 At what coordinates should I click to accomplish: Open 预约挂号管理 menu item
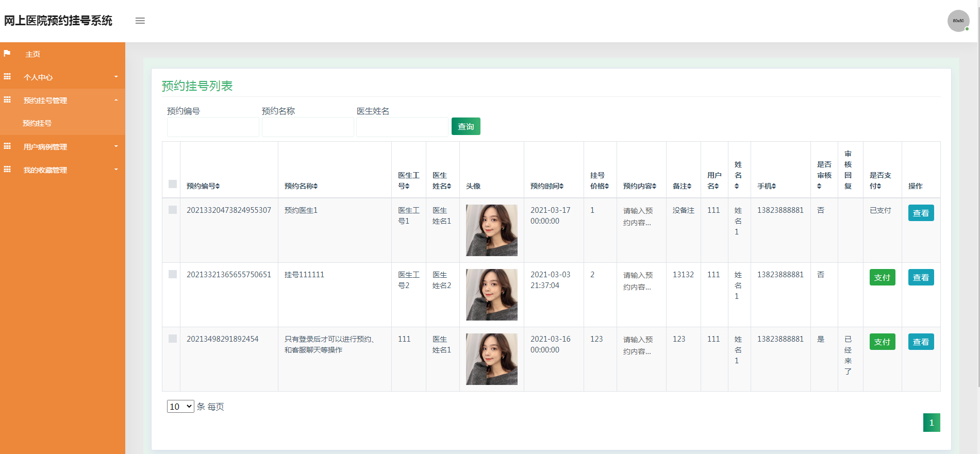point(62,100)
